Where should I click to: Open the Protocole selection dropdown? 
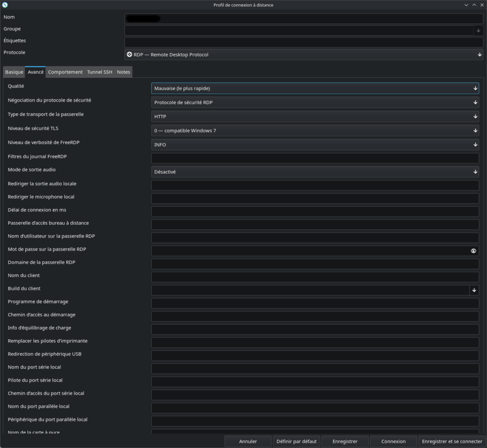point(303,55)
